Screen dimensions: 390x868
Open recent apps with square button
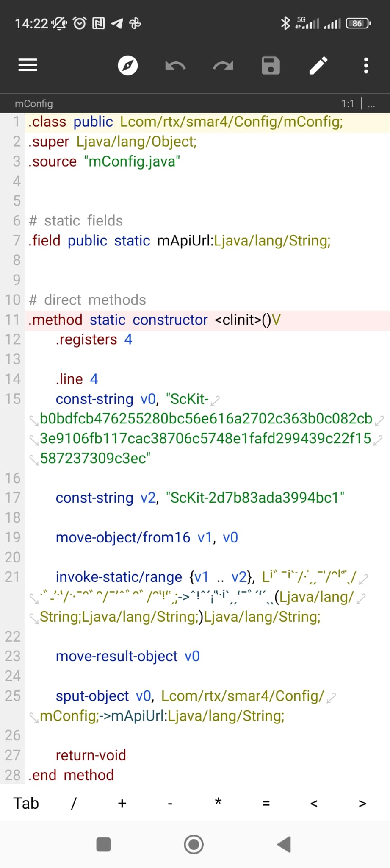pyautogui.click(x=103, y=844)
